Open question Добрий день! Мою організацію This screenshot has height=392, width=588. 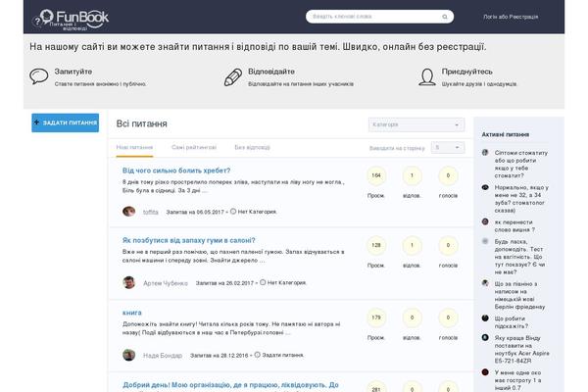tap(230, 385)
